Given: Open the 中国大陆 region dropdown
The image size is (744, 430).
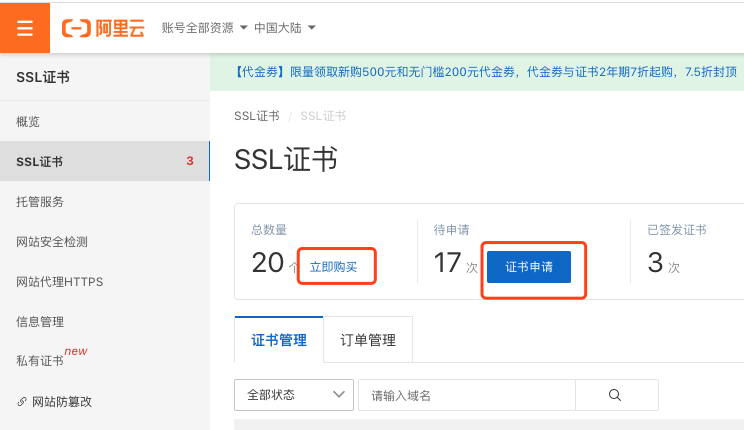Looking at the screenshot, I should tap(284, 27).
